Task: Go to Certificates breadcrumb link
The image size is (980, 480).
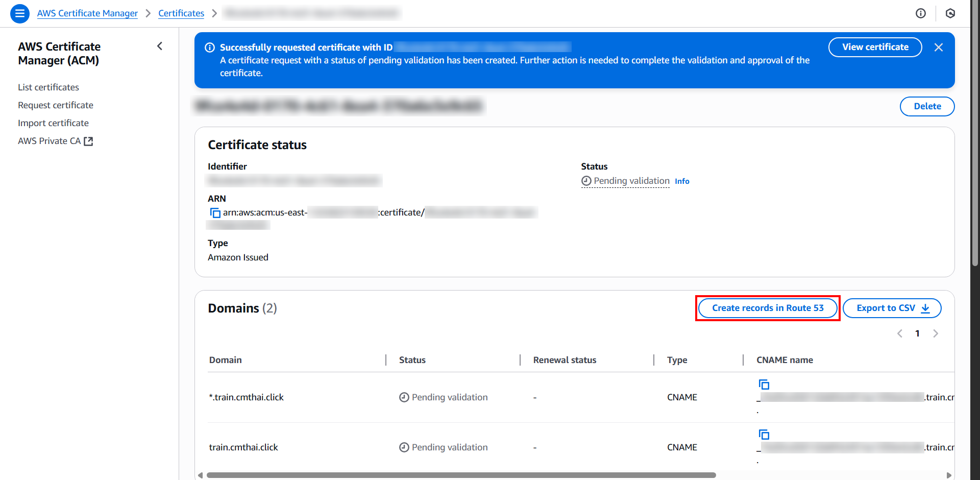Action: pyautogui.click(x=181, y=13)
